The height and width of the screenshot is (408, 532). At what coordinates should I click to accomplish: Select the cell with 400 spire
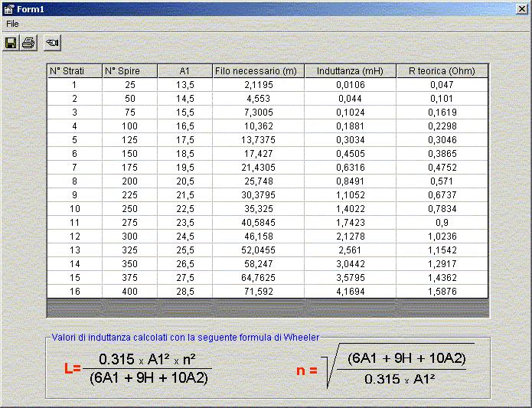(130, 292)
